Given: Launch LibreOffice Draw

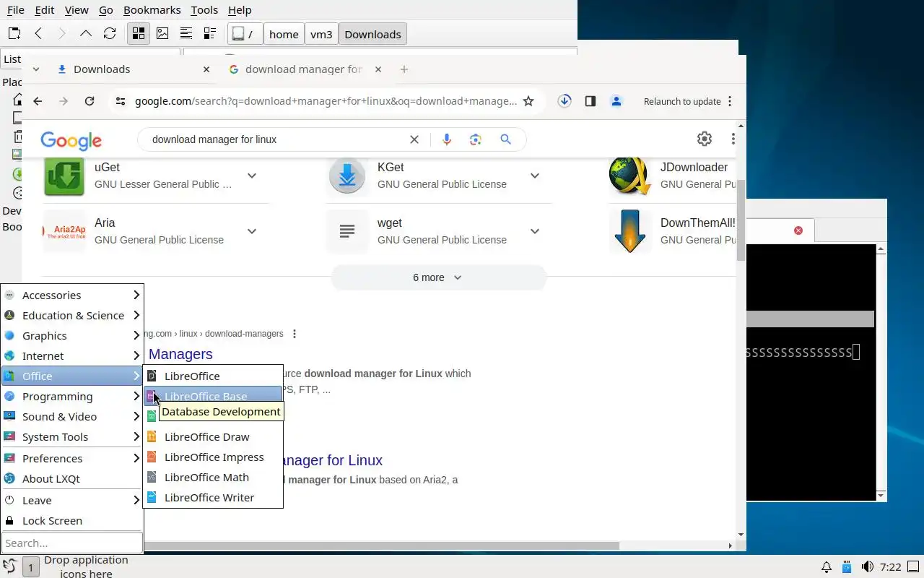Looking at the screenshot, I should (213, 436).
